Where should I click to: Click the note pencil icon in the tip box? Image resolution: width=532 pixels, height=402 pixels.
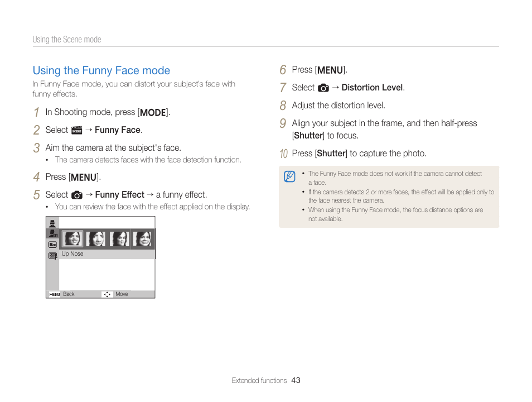click(289, 176)
